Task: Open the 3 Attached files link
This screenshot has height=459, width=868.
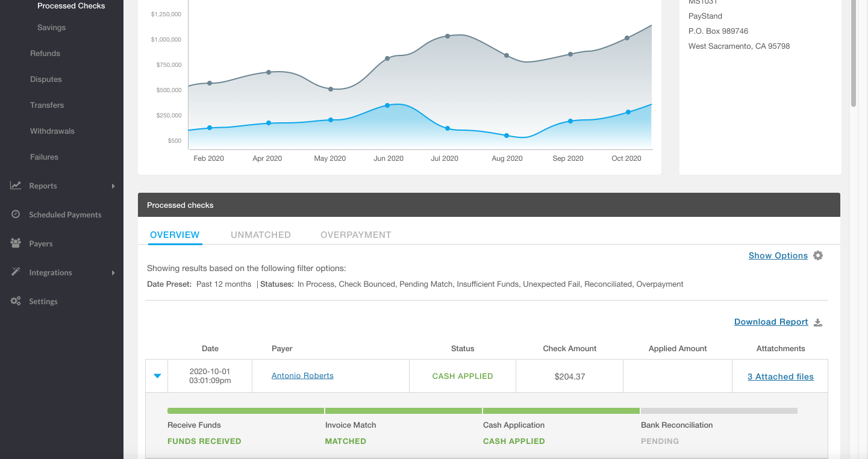Action: tap(780, 376)
